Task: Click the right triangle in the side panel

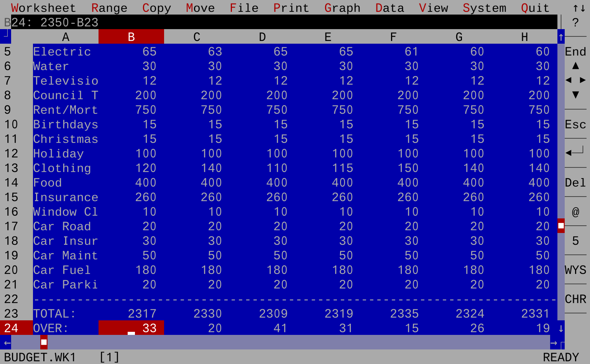Action: pyautogui.click(x=583, y=80)
